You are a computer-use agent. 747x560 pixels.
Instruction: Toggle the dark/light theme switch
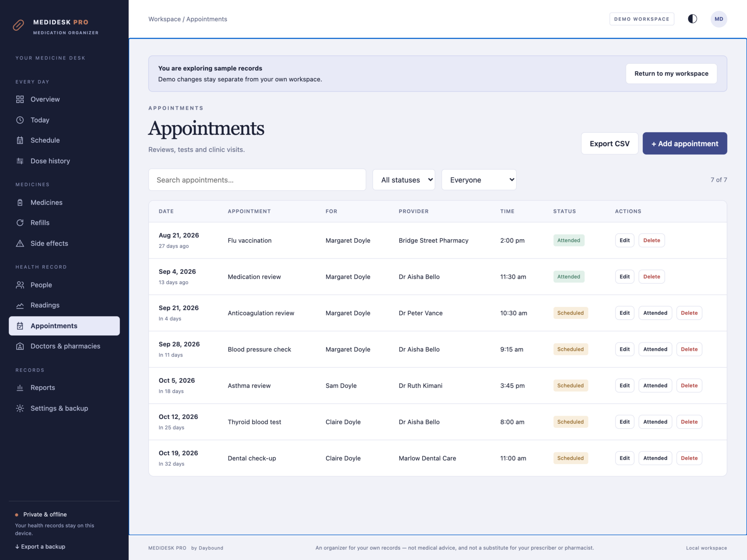(x=692, y=19)
